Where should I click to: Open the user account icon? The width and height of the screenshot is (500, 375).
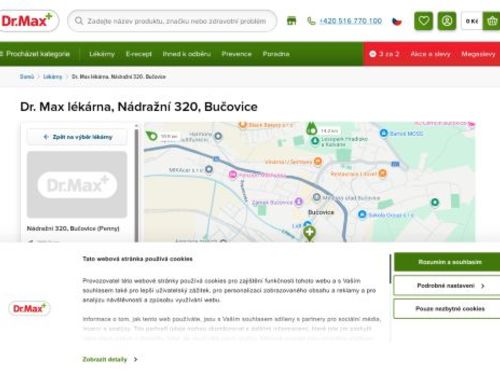tap(447, 21)
